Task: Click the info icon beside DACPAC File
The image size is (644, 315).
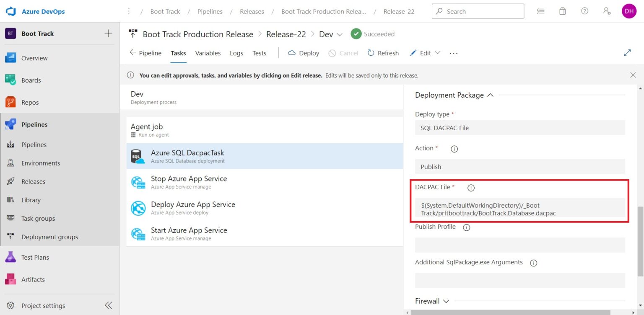Action: coord(471,188)
